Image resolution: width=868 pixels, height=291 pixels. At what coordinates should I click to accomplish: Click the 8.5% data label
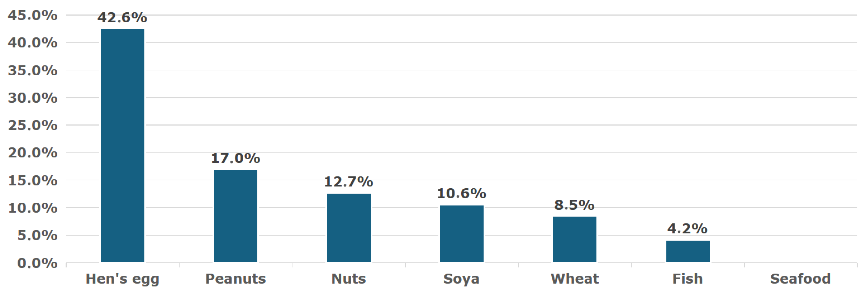tap(574, 205)
